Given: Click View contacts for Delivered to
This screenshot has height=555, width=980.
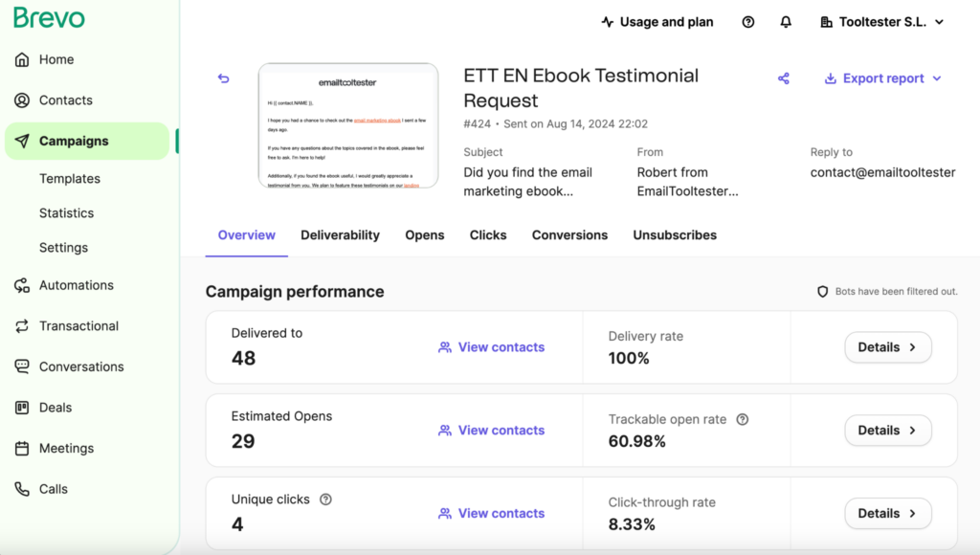Looking at the screenshot, I should pos(491,347).
